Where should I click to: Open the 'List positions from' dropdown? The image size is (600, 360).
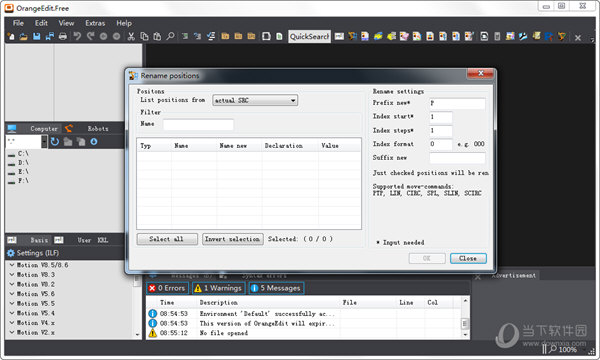click(255, 100)
